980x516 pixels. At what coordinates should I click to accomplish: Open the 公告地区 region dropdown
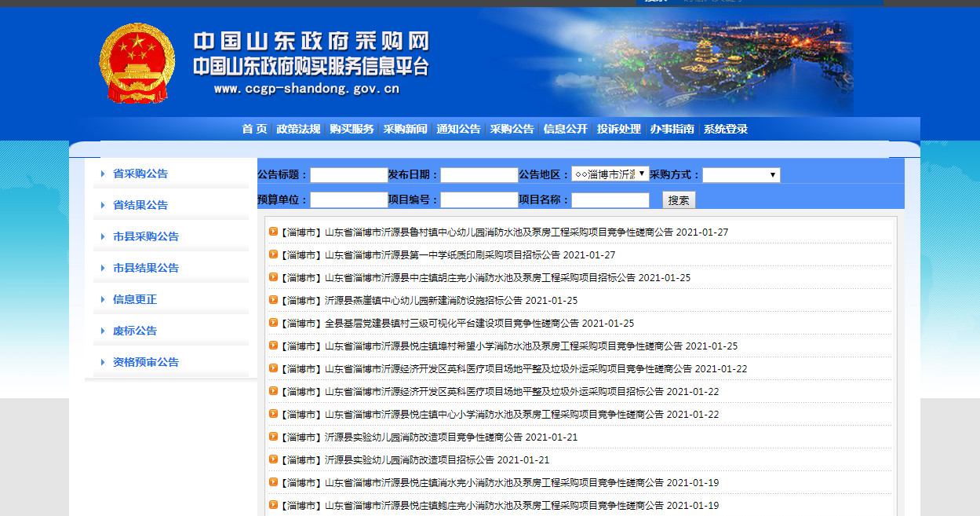610,174
